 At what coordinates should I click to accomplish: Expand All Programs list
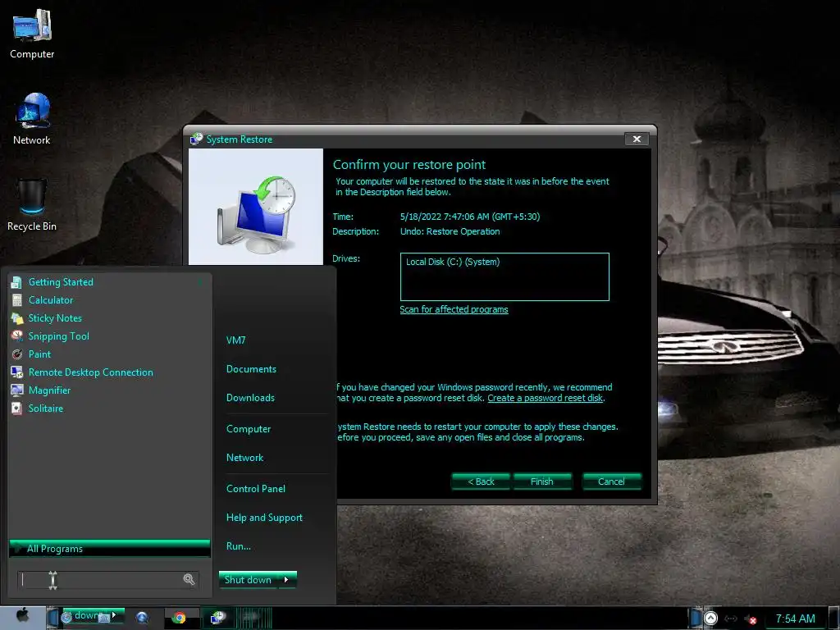click(x=110, y=549)
